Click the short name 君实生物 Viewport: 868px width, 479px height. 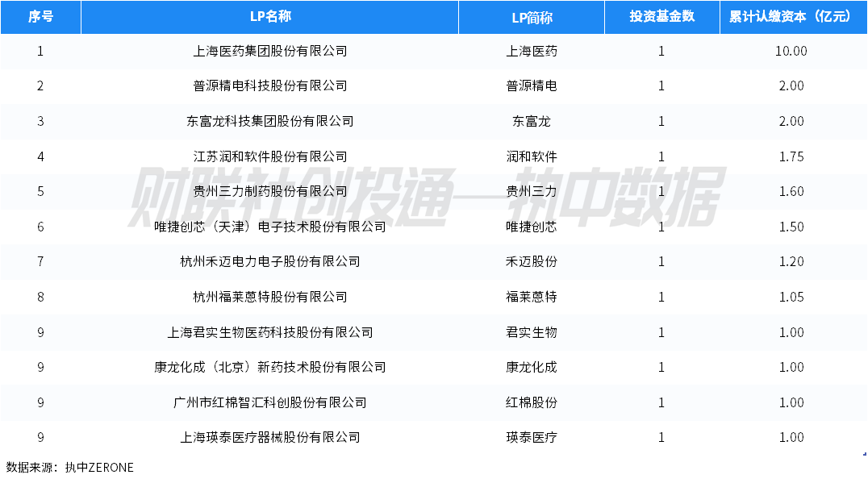pos(532,333)
